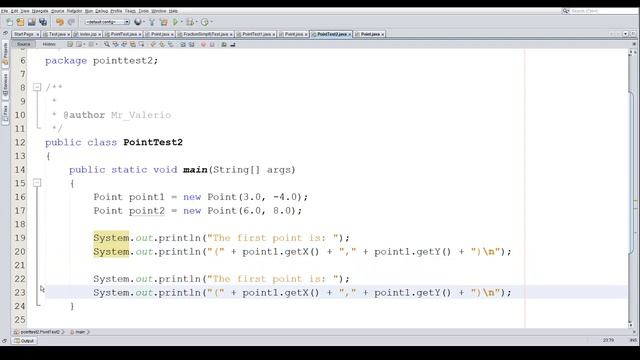This screenshot has width=640, height=360.
Task: Click the Redo arrow icon
Action: click(x=71, y=22)
